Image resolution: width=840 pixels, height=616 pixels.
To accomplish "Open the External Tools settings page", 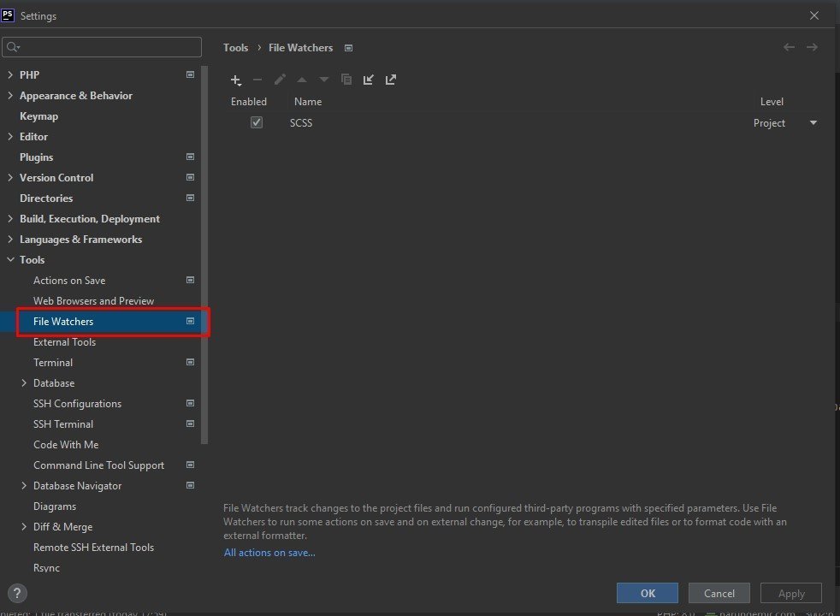I will tap(64, 342).
